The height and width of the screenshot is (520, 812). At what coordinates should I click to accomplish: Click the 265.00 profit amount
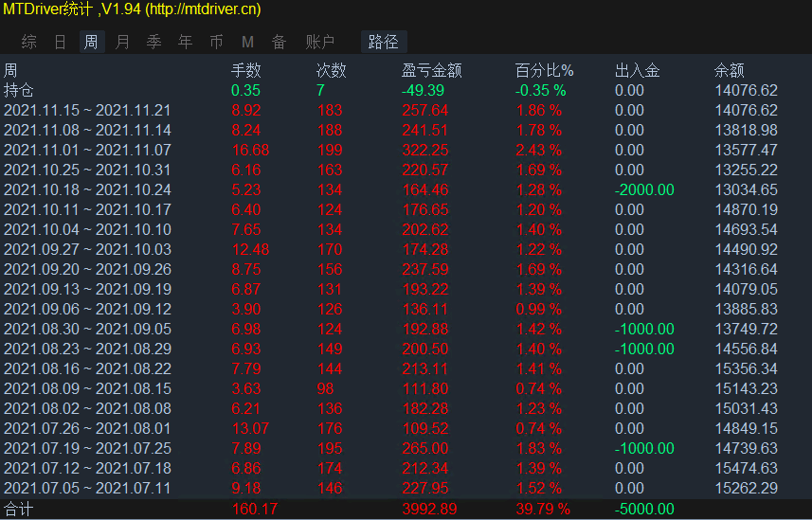coord(425,449)
